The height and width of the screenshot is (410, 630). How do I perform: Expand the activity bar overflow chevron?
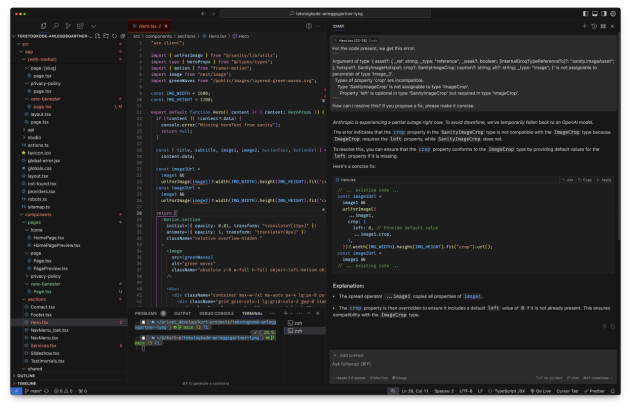pos(93,26)
